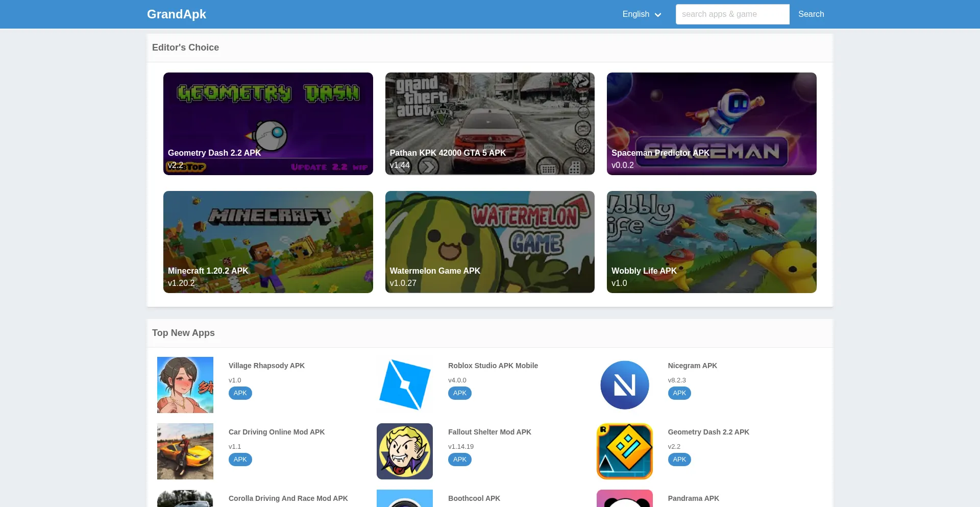Click the Car Driving Online app icon

(185, 451)
